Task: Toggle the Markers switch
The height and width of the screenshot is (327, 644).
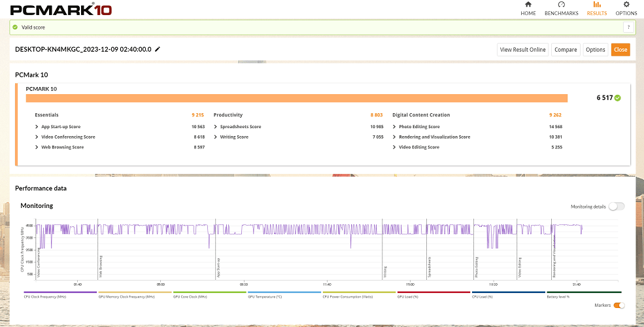Action: 619,305
